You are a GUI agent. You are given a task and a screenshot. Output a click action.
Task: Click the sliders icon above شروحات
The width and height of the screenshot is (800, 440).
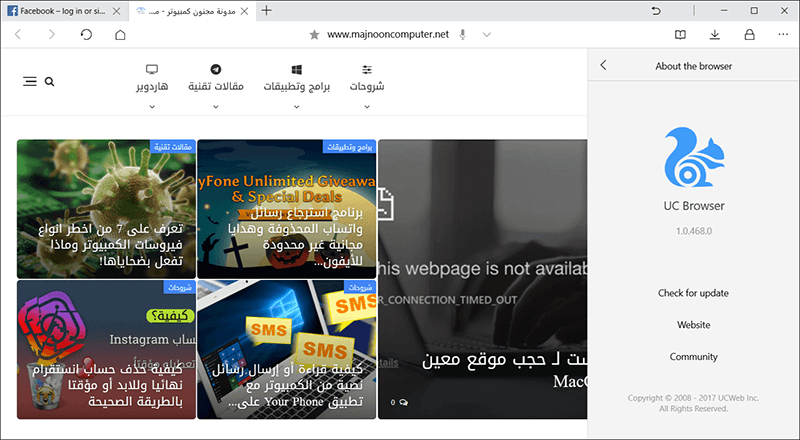pos(367,69)
